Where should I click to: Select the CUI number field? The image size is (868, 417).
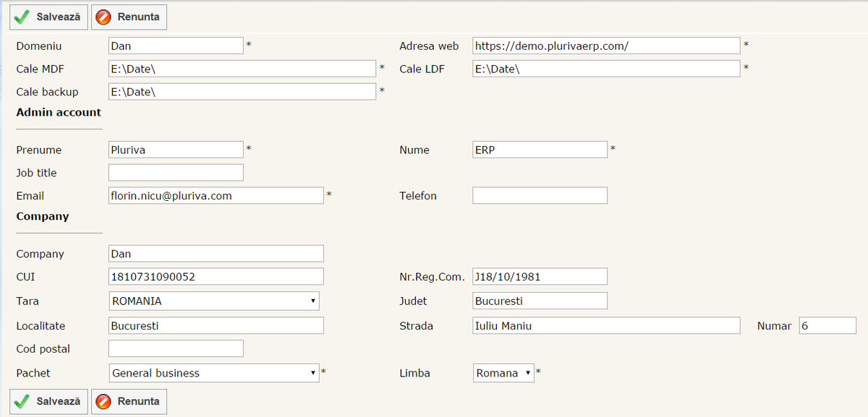pos(216,277)
